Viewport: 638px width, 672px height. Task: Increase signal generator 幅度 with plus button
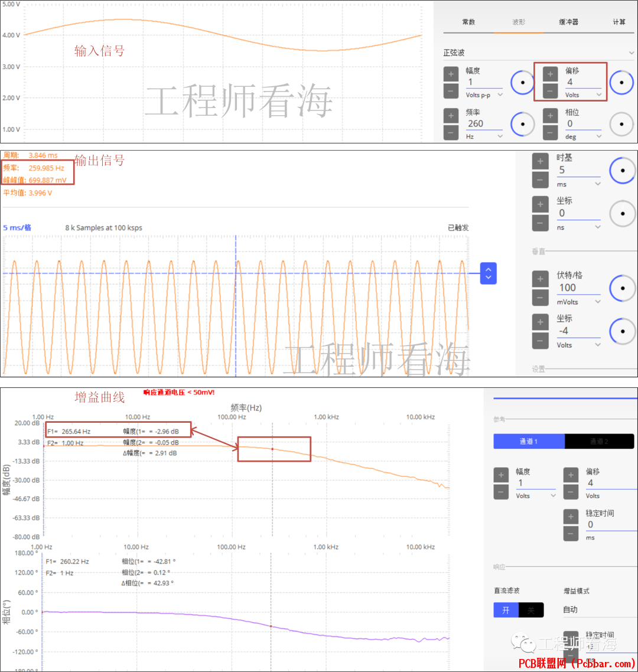click(451, 74)
